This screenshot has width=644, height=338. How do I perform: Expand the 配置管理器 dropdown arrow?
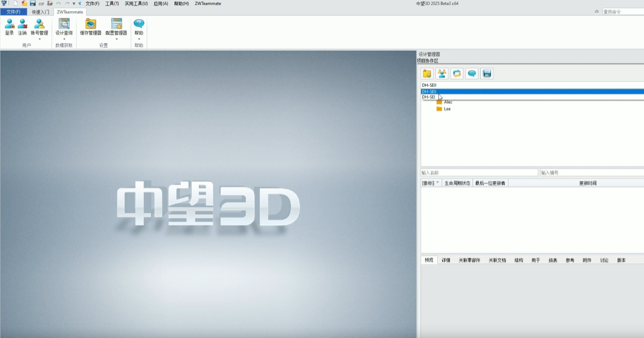(x=116, y=38)
